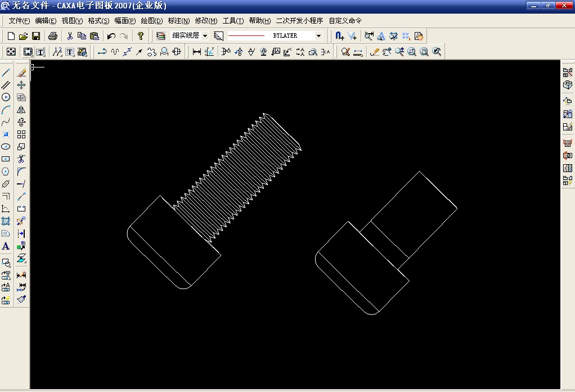Select the Parallel lines tool

(6, 85)
